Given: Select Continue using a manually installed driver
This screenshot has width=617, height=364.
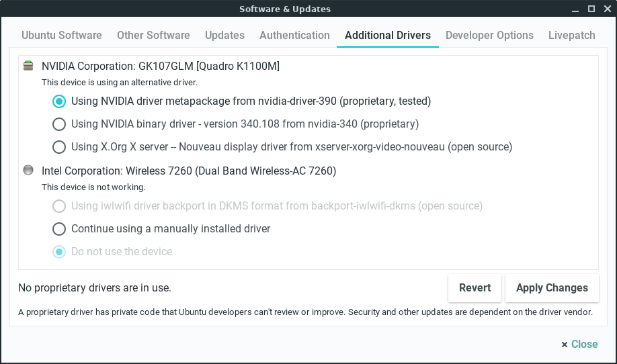Looking at the screenshot, I should pyautogui.click(x=59, y=229).
